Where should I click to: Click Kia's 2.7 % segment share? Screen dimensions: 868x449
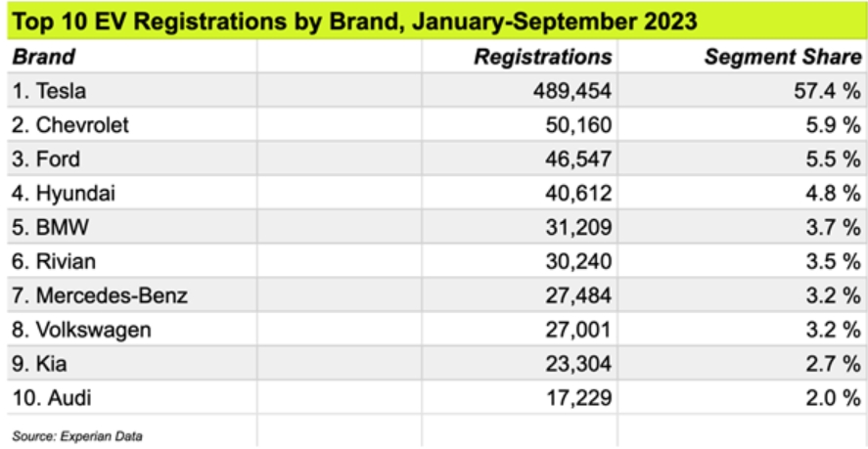pyautogui.click(x=833, y=365)
